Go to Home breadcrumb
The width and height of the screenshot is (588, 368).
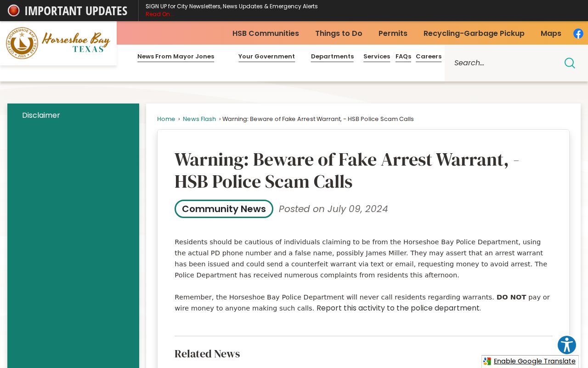166,119
